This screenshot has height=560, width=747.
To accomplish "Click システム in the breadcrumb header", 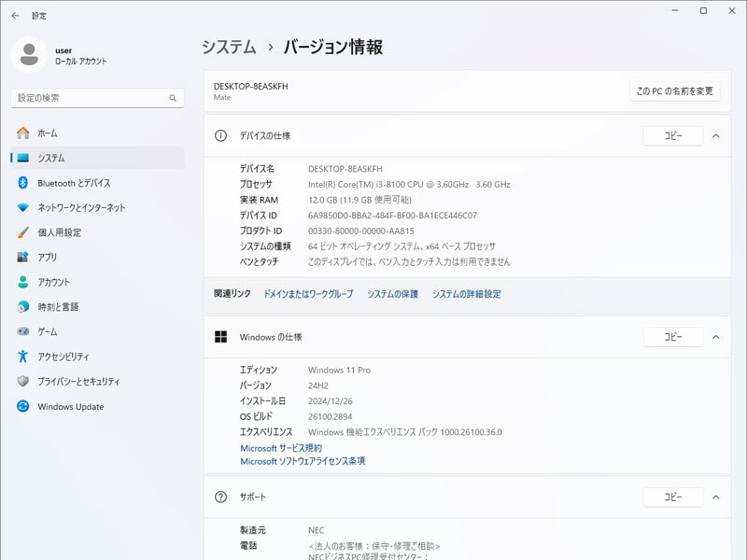I will pos(229,48).
